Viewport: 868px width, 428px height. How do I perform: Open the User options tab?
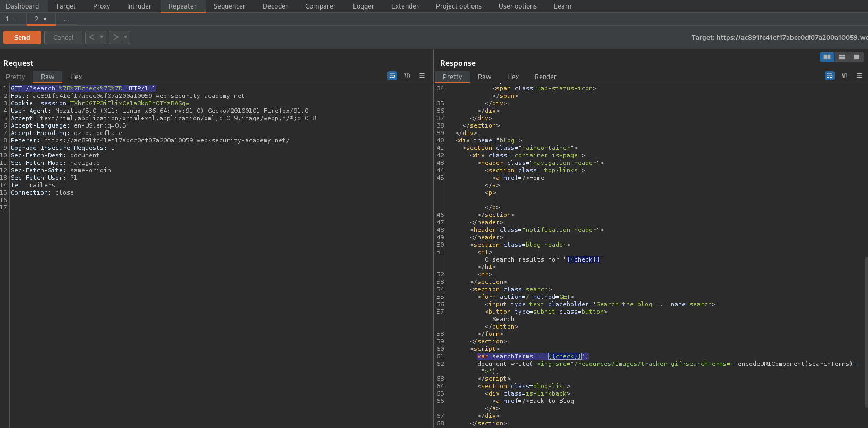518,6
